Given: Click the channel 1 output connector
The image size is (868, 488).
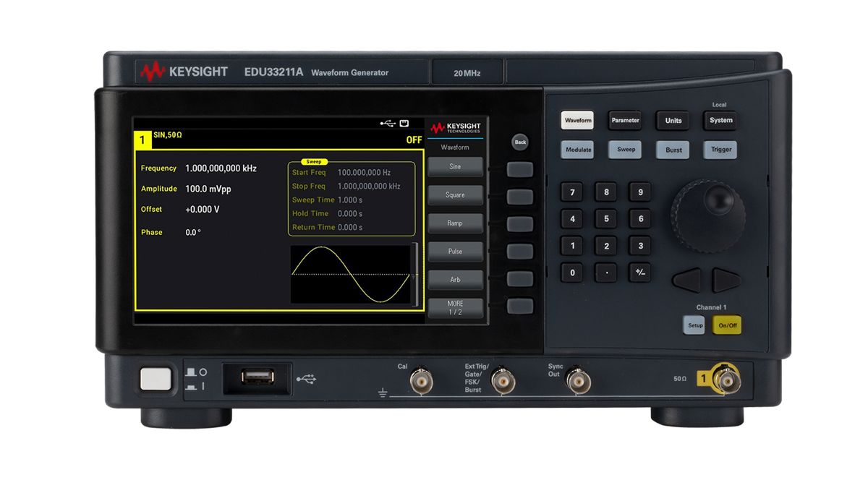Looking at the screenshot, I should [726, 378].
